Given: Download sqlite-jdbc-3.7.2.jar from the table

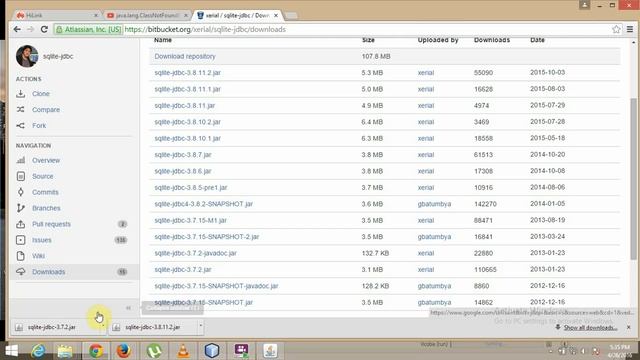Looking at the screenshot, I should tap(183, 269).
